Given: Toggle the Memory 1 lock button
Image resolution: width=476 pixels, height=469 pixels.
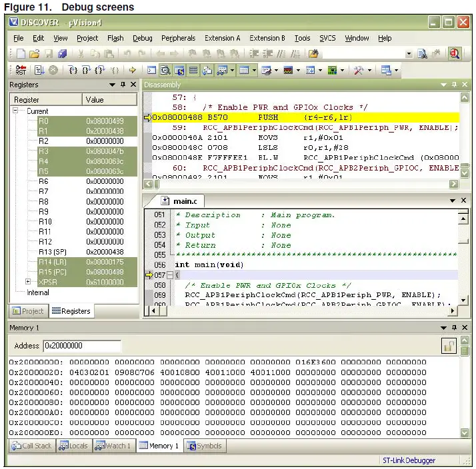Looking at the screenshot, I should pos(449,346).
